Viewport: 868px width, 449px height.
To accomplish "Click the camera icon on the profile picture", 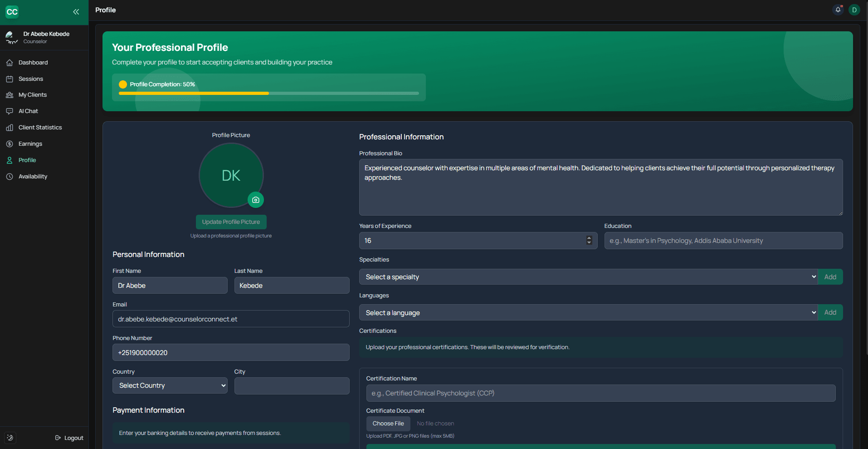I will (255, 200).
